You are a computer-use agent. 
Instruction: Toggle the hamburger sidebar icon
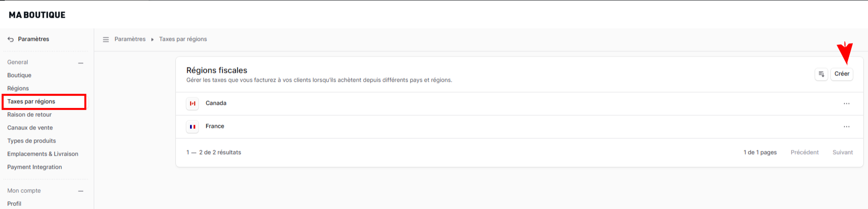point(106,39)
